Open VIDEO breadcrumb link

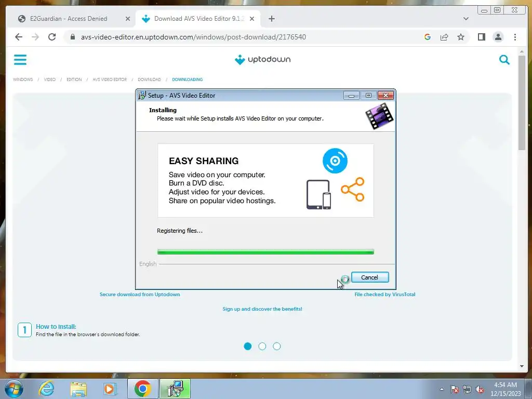pos(49,79)
